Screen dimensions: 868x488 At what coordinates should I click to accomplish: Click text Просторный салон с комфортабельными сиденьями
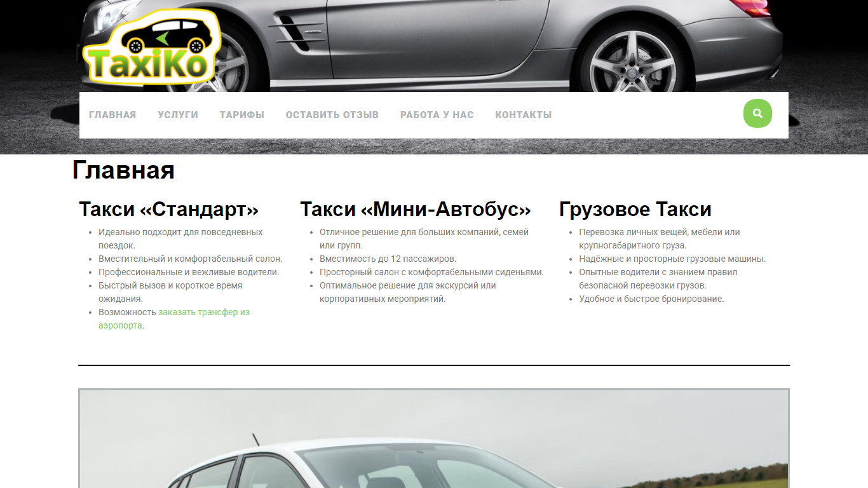tap(431, 272)
